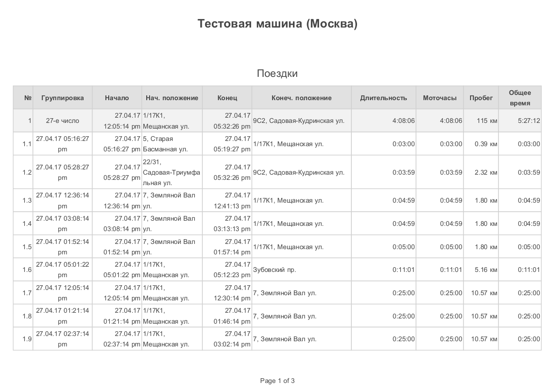Click the "Длительность" column header
The height and width of the screenshot is (392, 555).
tap(384, 98)
